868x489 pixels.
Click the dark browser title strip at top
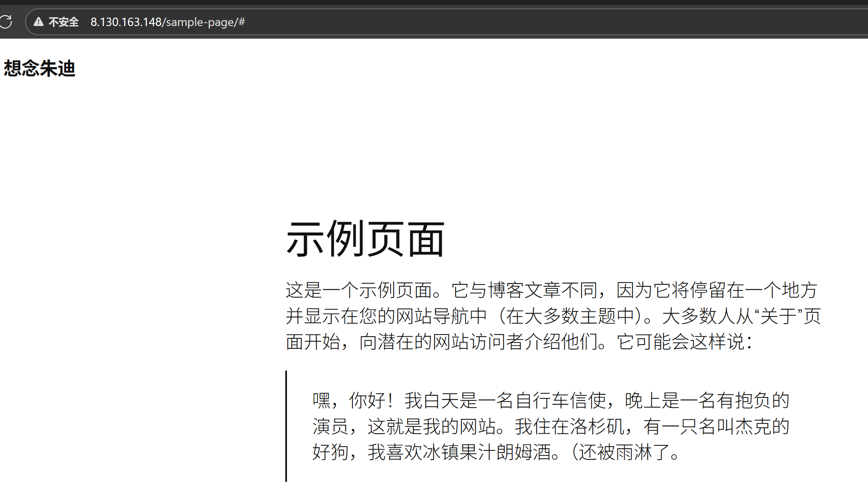pos(420,2)
